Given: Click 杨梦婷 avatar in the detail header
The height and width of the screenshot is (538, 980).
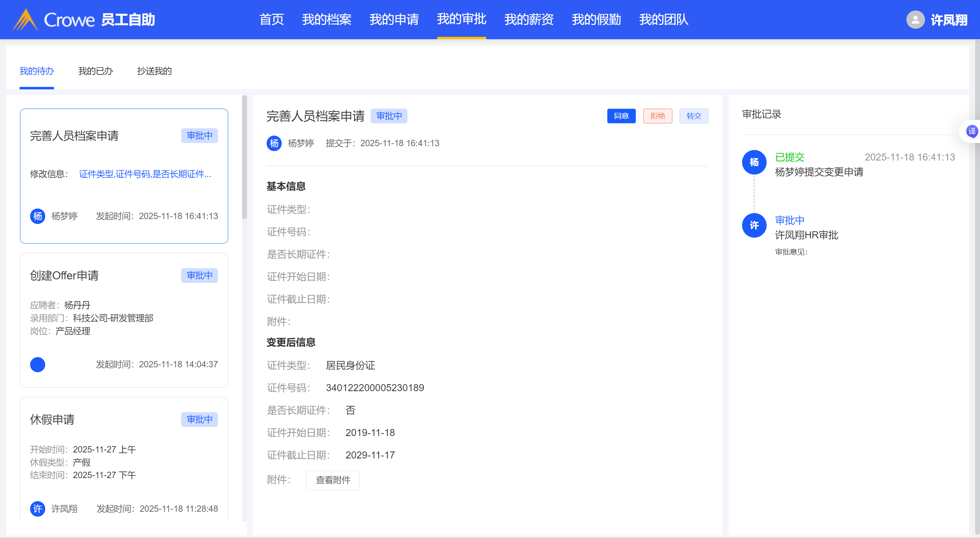Looking at the screenshot, I should pyautogui.click(x=274, y=143).
